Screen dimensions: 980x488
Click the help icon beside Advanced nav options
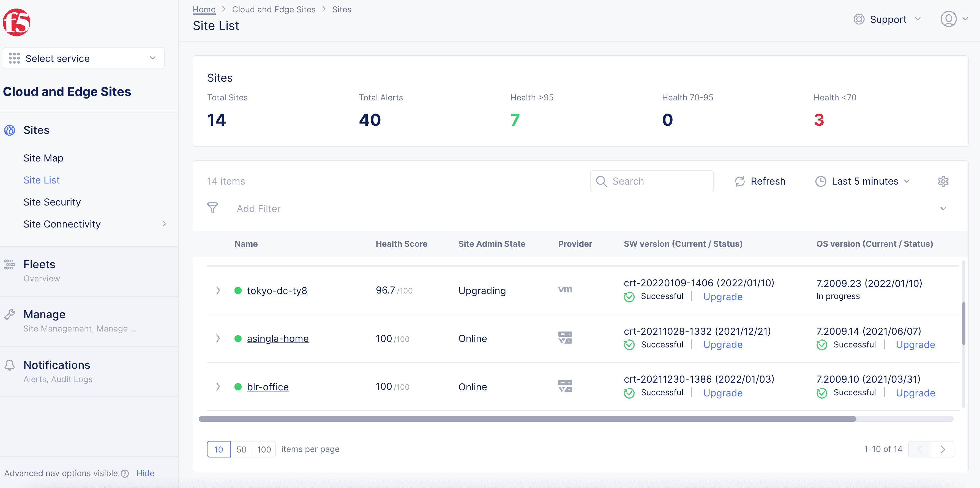(125, 473)
